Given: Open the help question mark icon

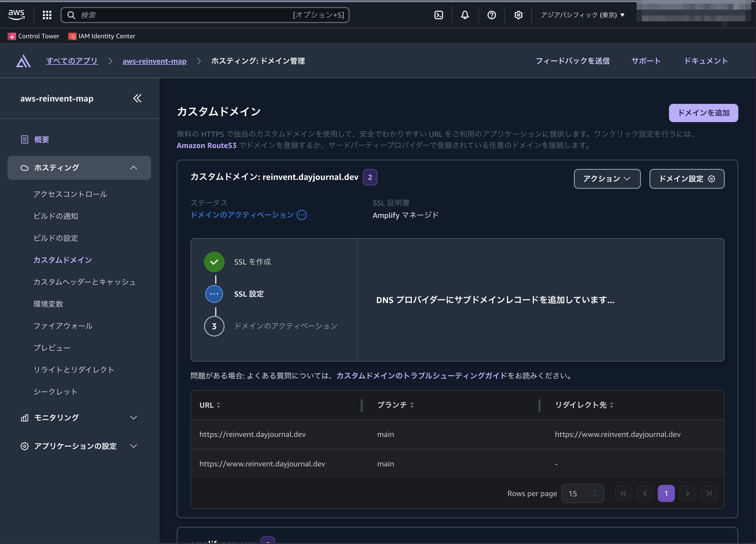Looking at the screenshot, I should point(492,15).
